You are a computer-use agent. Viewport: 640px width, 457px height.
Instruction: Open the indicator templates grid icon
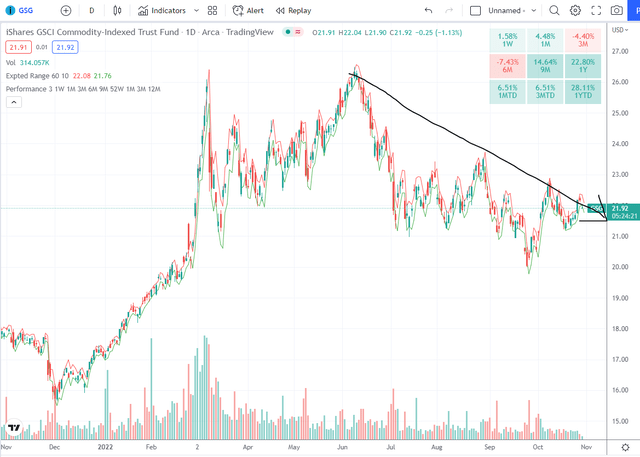pyautogui.click(x=212, y=11)
